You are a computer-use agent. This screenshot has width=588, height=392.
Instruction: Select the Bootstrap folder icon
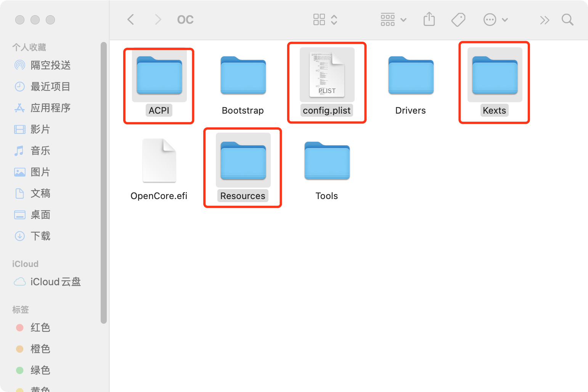pyautogui.click(x=243, y=75)
